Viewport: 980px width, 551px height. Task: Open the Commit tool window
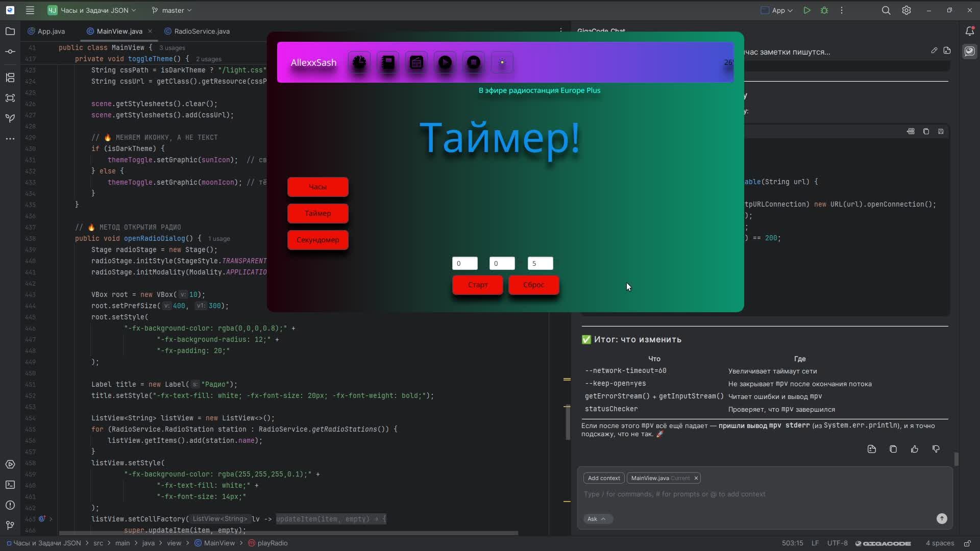[x=10, y=52]
